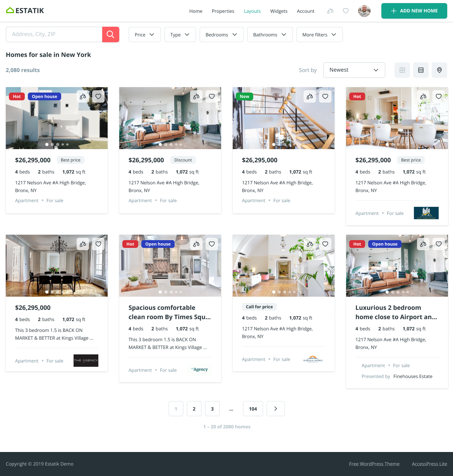Select the Widgets menu item
The image size is (453, 476).
tap(279, 11)
